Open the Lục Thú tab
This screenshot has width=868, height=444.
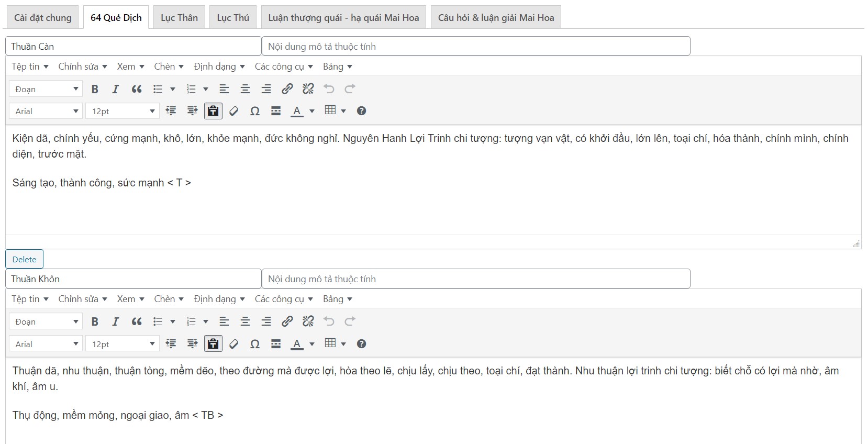[233, 17]
